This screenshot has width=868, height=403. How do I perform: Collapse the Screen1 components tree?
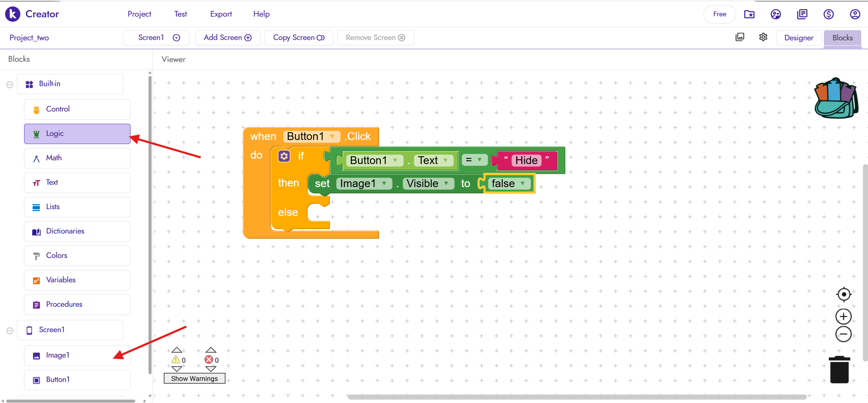pyautogui.click(x=10, y=330)
